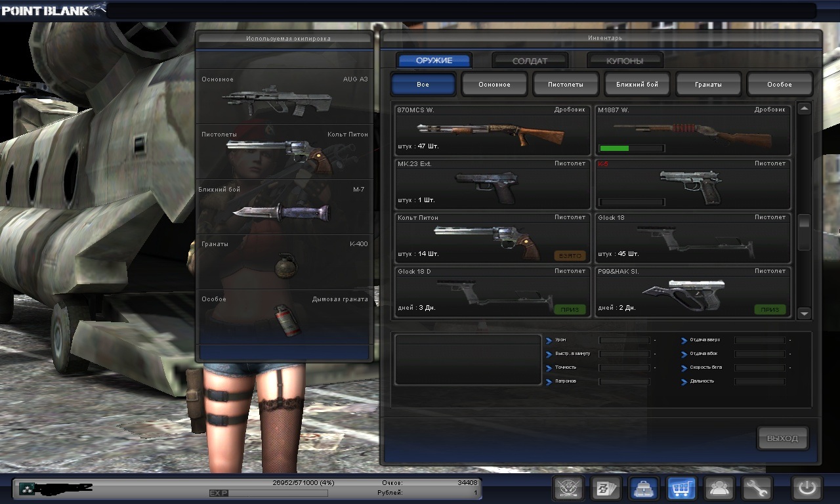Open the community friends icon

point(719,488)
